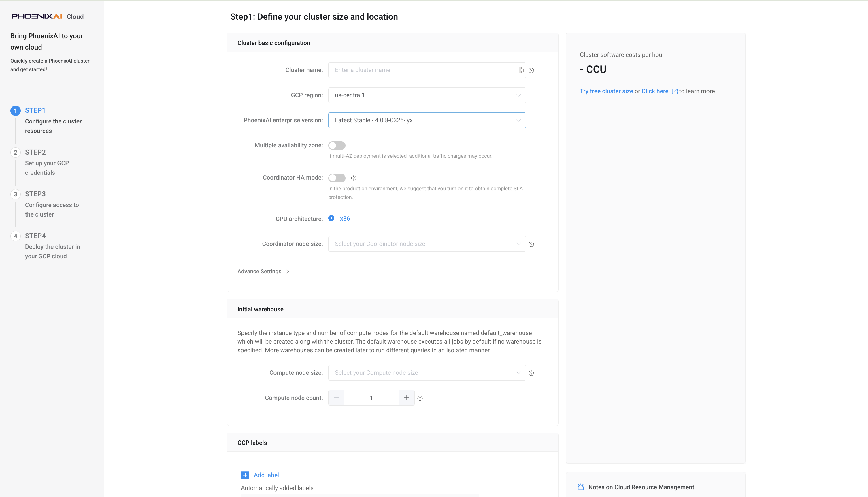Image resolution: width=868 pixels, height=497 pixels.
Task: Click the bars icon inside Cluster name field
Action: pos(521,70)
